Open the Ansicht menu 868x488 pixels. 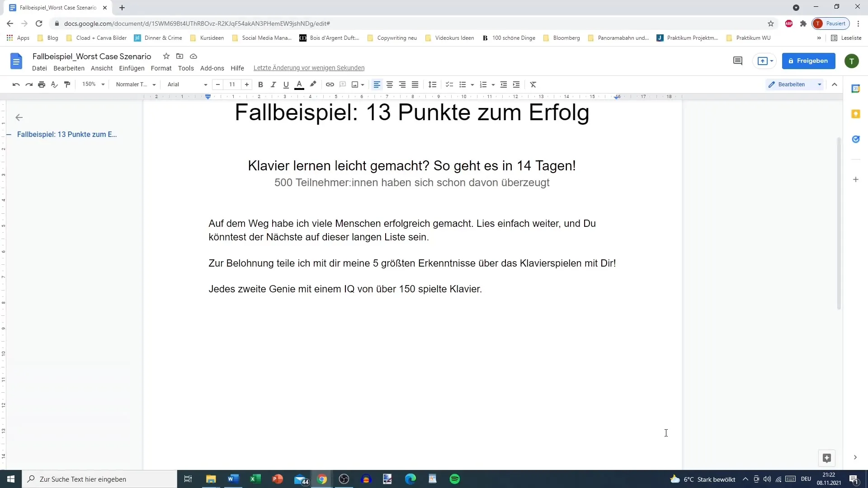pos(102,68)
